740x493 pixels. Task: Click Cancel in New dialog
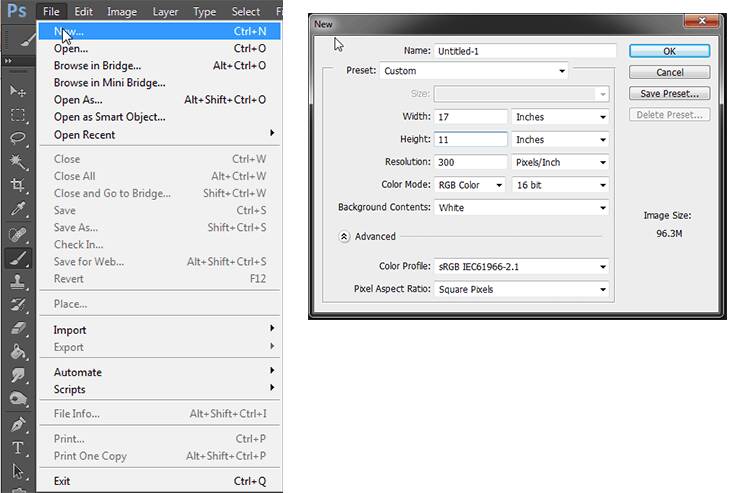pos(669,72)
